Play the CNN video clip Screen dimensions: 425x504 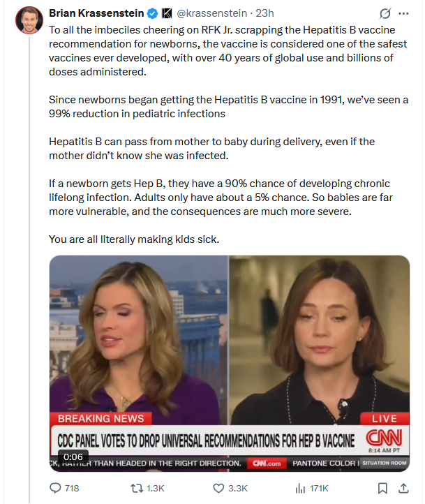coord(230,363)
